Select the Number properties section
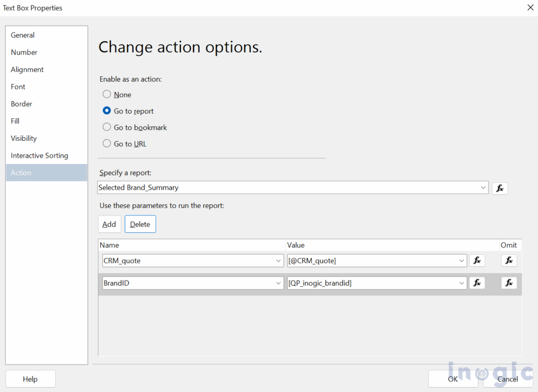Screen dimensions: 538x392 tap(23, 52)
